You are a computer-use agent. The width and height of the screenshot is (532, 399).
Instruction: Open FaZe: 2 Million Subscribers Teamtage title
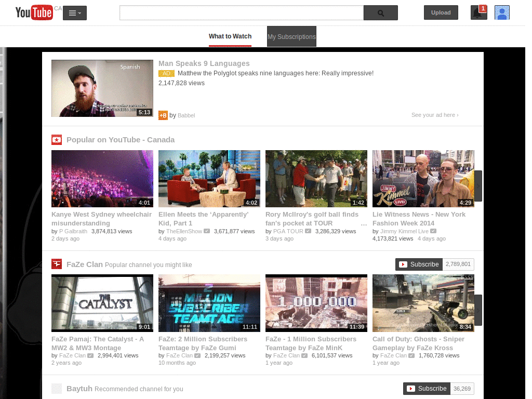coord(203,343)
